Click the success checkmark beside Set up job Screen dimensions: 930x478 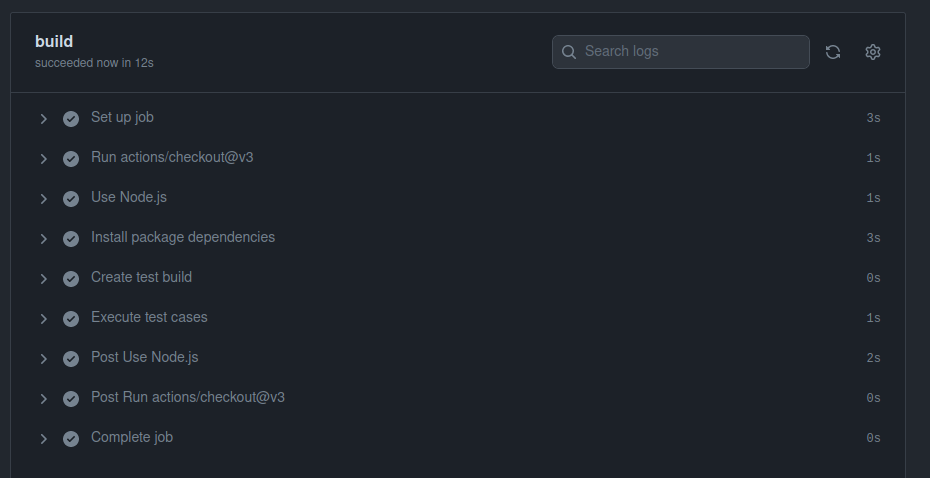point(71,118)
